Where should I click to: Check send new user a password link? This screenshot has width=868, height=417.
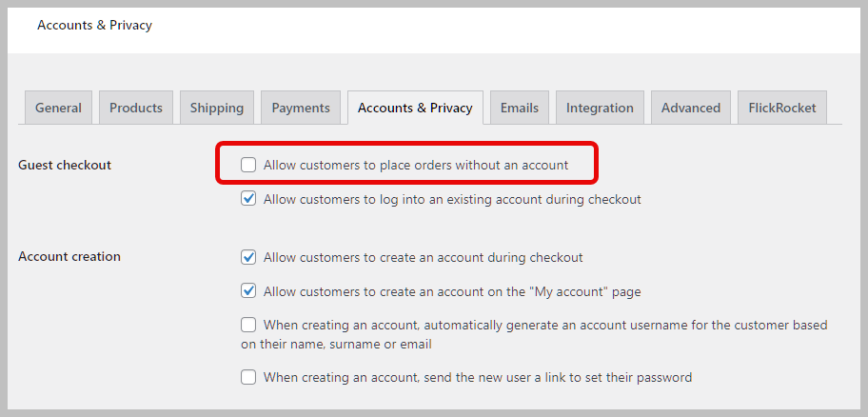(248, 377)
